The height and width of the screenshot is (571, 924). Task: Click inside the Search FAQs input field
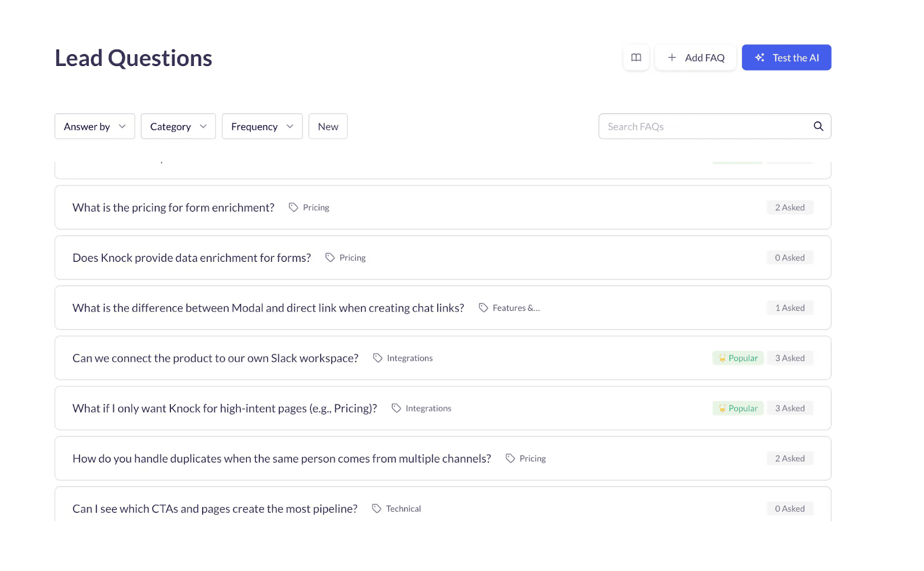[x=693, y=126]
